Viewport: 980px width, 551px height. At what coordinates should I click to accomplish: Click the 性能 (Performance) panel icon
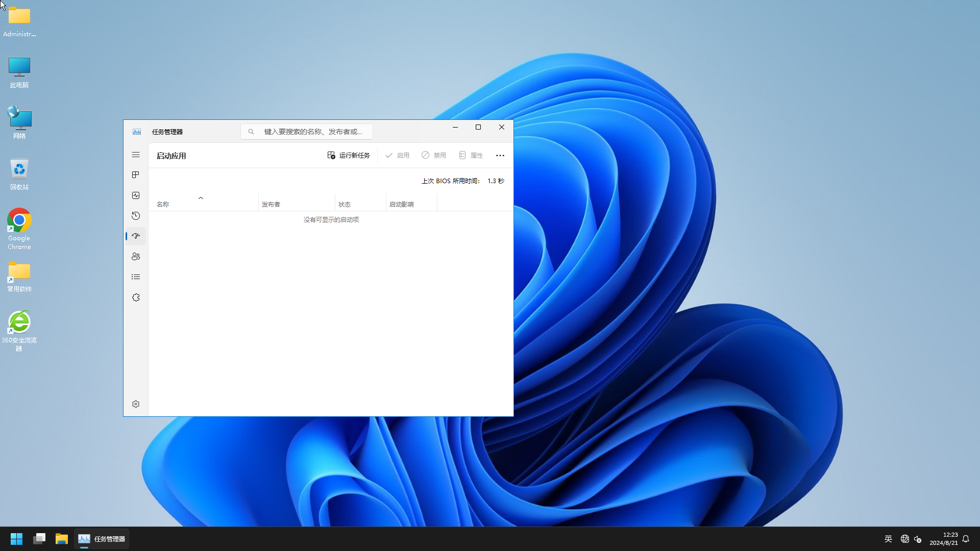click(x=135, y=195)
